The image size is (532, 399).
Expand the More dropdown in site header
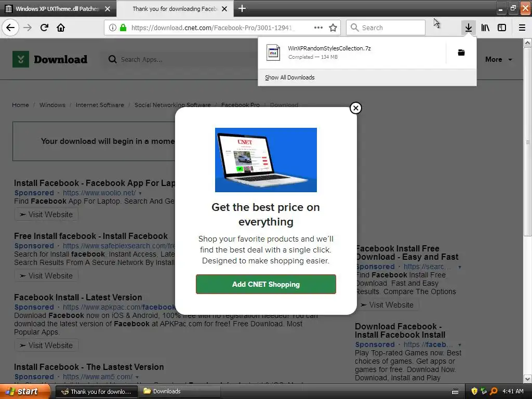pyautogui.click(x=498, y=59)
